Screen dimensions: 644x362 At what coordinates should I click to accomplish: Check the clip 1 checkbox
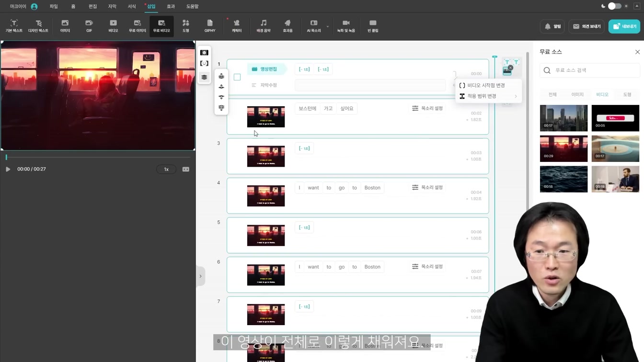(237, 77)
